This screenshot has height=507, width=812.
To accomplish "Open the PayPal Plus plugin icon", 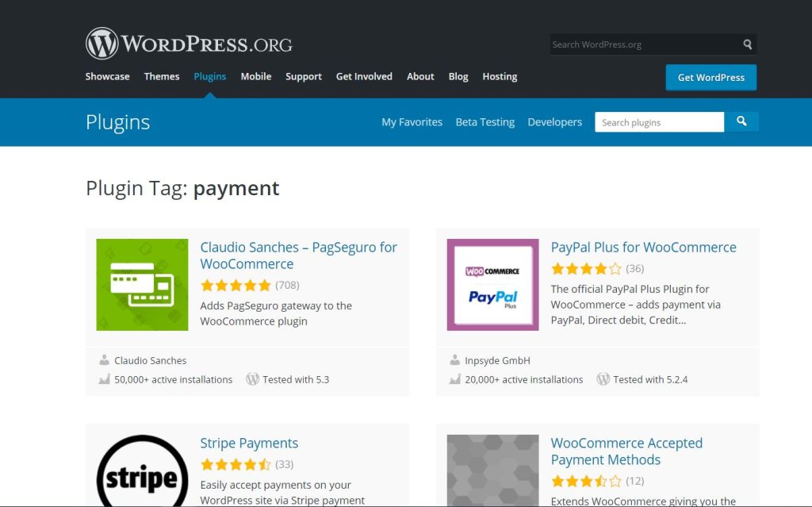I will pyautogui.click(x=492, y=285).
